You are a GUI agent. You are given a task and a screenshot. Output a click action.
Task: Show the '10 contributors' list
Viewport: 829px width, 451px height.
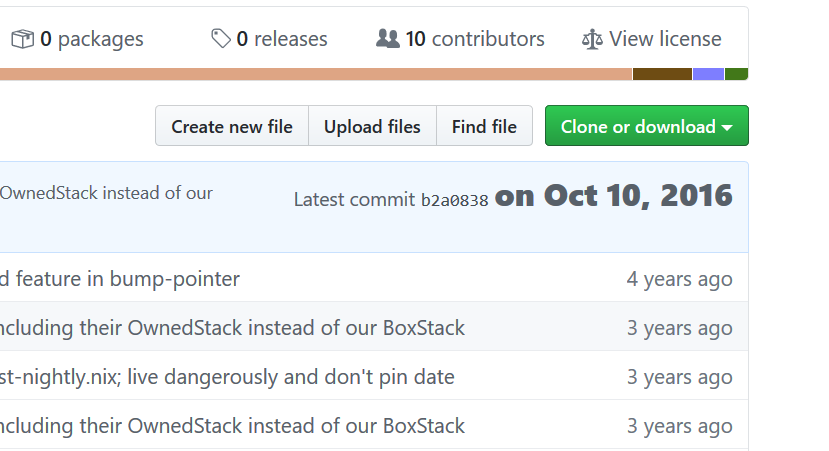click(x=475, y=39)
